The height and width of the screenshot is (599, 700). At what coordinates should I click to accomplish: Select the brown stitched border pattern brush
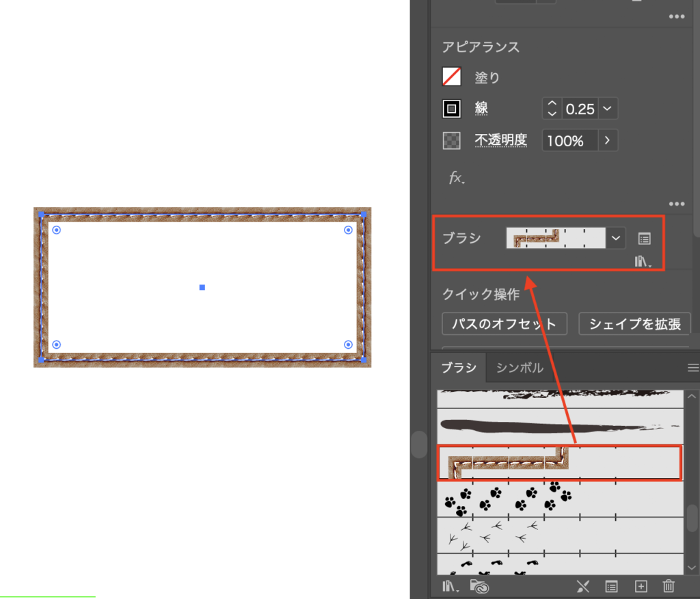561,463
